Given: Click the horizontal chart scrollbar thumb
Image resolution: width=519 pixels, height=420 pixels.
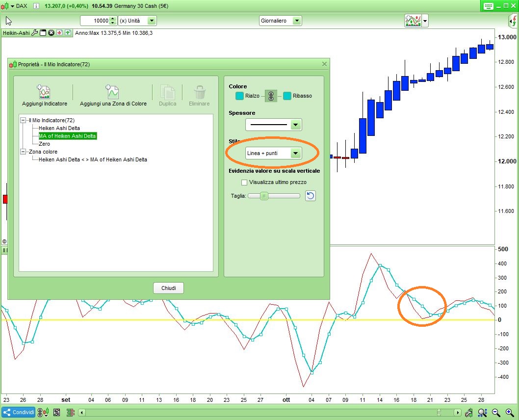Looking at the screenshot, I should pos(439,413).
